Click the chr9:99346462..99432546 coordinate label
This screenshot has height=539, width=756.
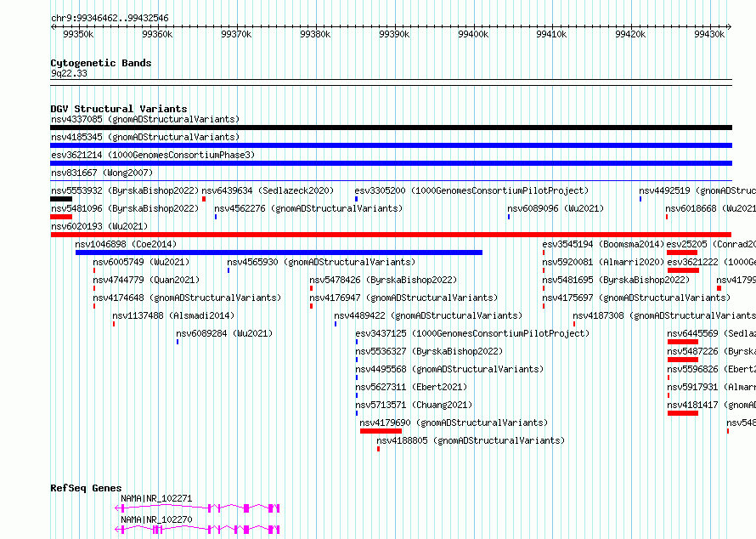click(110, 18)
